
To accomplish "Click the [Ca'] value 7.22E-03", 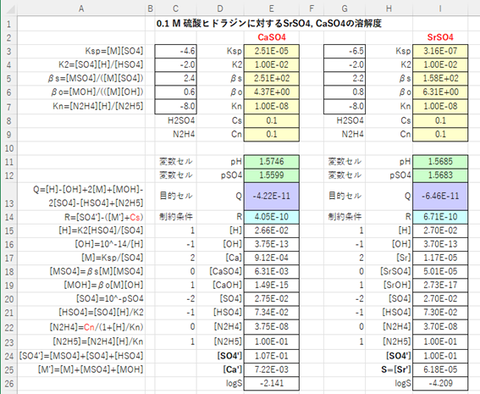I will (271, 370).
